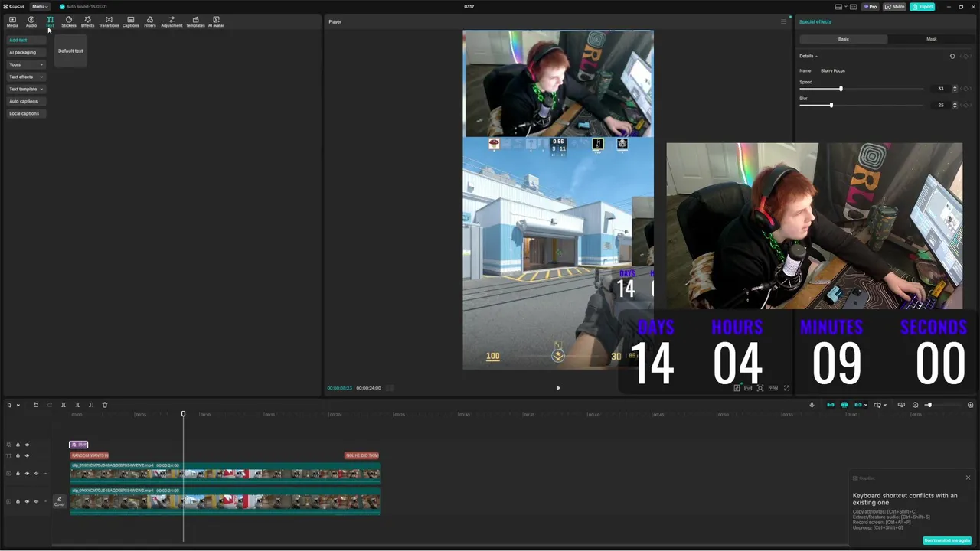The height and width of the screenshot is (551, 980).
Task: Click the Pro upgrade badge
Action: 871,7
